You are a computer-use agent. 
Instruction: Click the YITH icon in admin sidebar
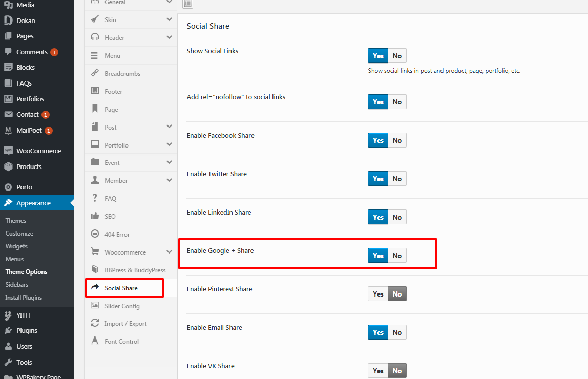point(8,315)
